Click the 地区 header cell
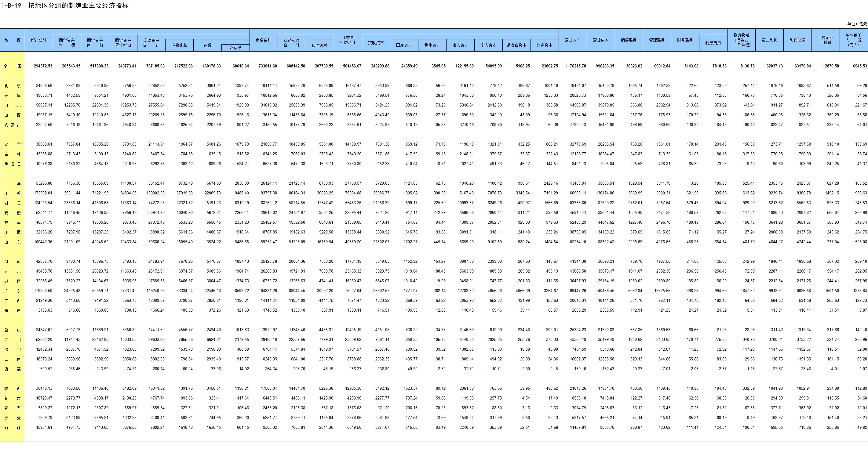 [x=13, y=40]
